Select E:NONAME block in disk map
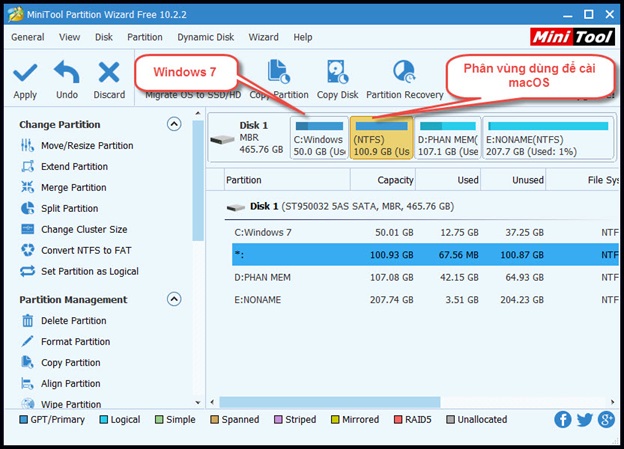 pos(548,138)
